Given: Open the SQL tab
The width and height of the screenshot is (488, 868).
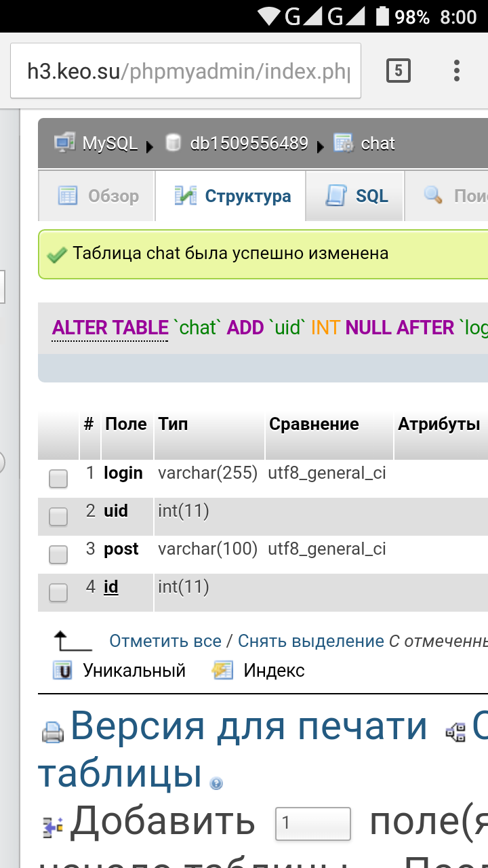Looking at the screenshot, I should click(357, 196).
